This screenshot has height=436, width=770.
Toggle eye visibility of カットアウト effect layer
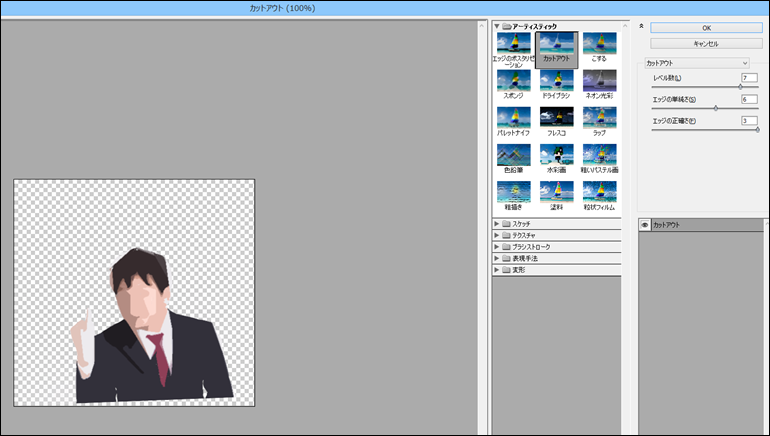[645, 226]
